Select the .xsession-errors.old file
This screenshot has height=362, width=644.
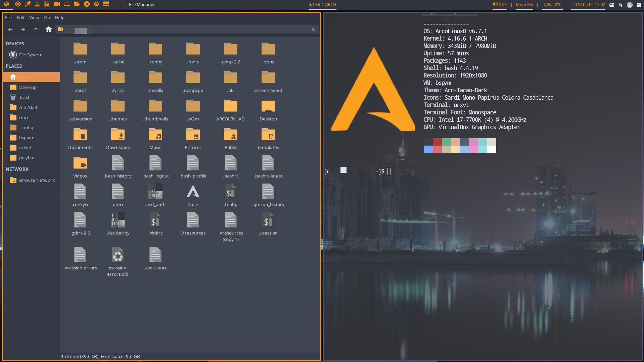(118, 262)
